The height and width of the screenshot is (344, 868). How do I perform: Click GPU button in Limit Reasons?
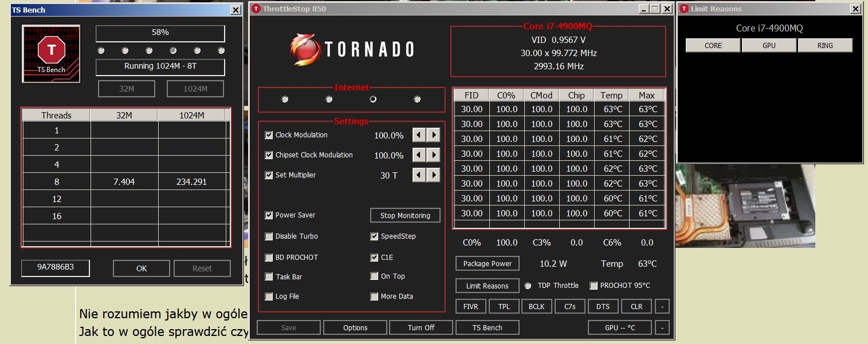pyautogui.click(x=769, y=45)
